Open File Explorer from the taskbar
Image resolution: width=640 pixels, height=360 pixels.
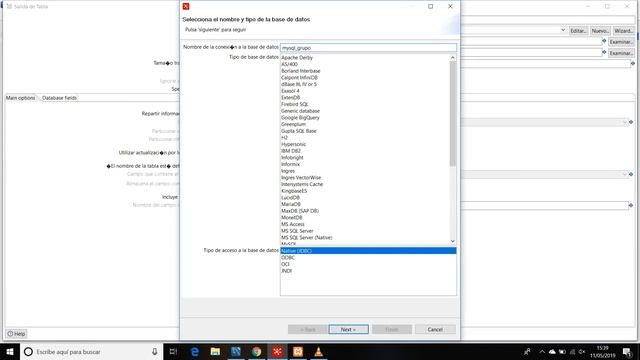pyautogui.click(x=215, y=351)
